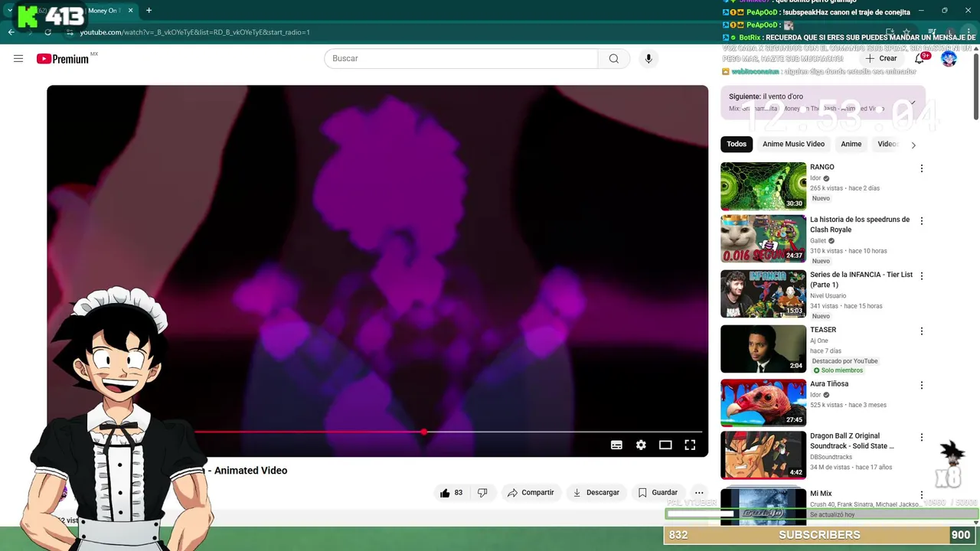Select the Anime Music Video chip
Image resolution: width=980 pixels, height=551 pixels.
point(793,144)
